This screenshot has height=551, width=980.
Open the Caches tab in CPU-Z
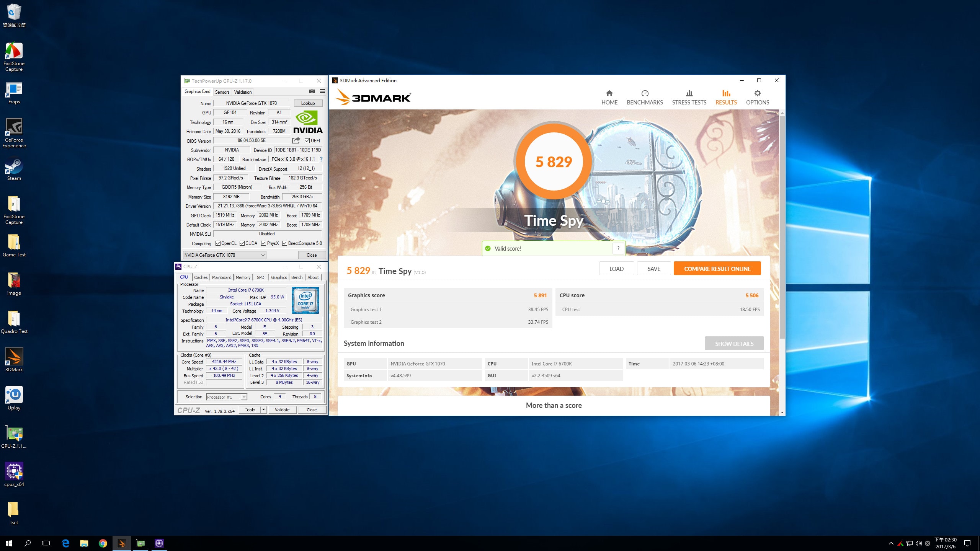[x=201, y=277]
